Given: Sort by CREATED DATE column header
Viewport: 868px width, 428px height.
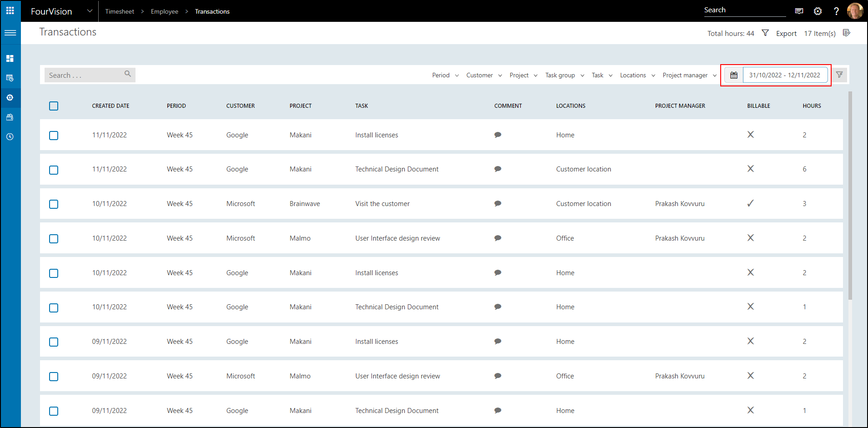Looking at the screenshot, I should coord(110,106).
